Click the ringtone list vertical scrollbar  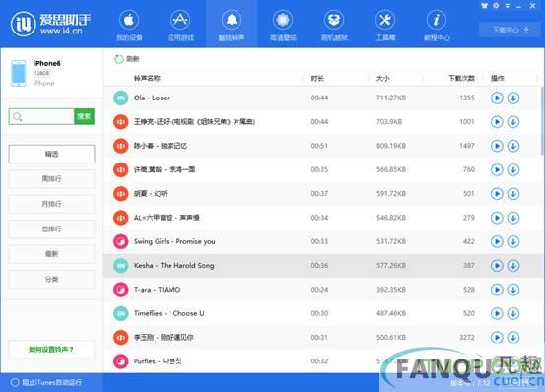542,120
